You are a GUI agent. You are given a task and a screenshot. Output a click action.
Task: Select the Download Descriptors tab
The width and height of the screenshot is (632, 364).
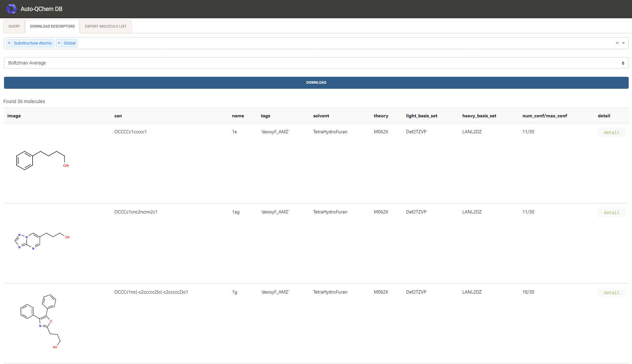(52, 27)
